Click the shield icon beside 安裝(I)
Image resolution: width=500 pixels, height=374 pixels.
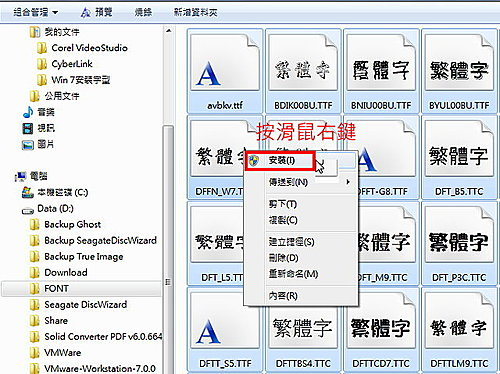click(254, 161)
